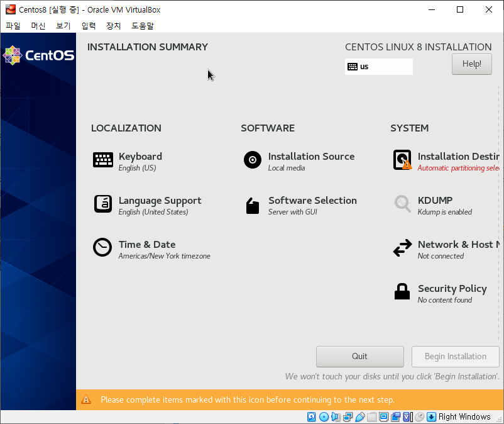Click the Quit button
This screenshot has height=424, width=504.
click(x=359, y=357)
